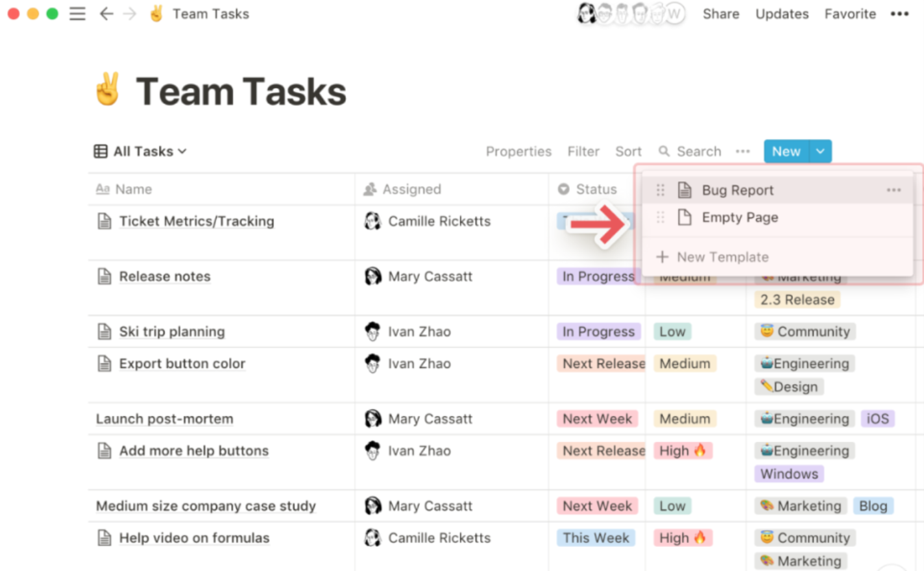Choose Empty Page from the template list
The height and width of the screenshot is (571, 924).
740,217
